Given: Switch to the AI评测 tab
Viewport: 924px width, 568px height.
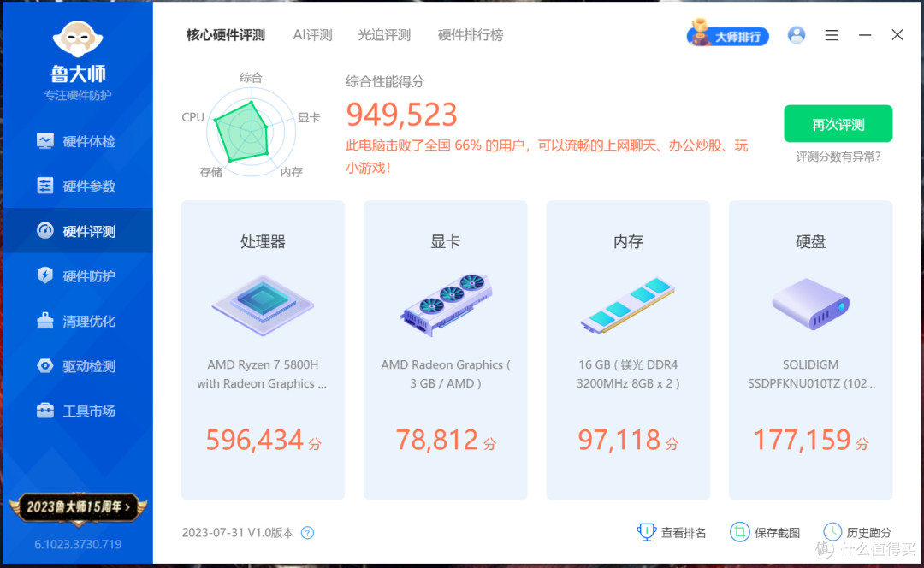Looking at the screenshot, I should (312, 35).
